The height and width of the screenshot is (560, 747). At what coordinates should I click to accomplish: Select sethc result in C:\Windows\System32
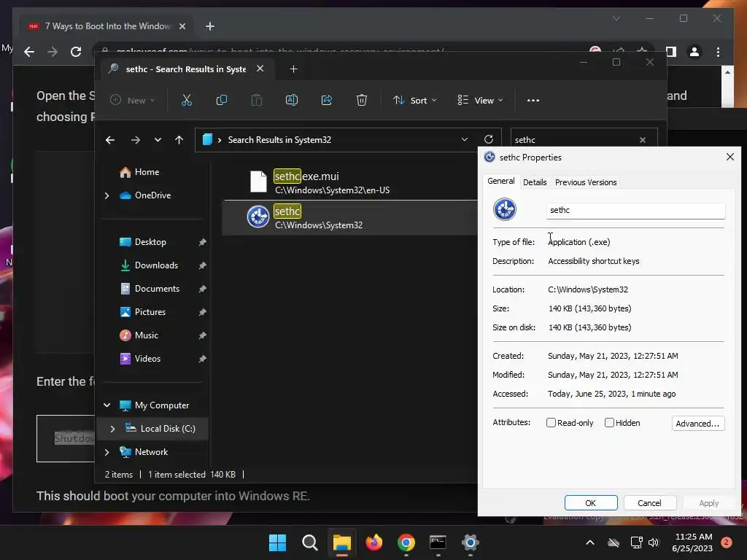tap(350, 217)
